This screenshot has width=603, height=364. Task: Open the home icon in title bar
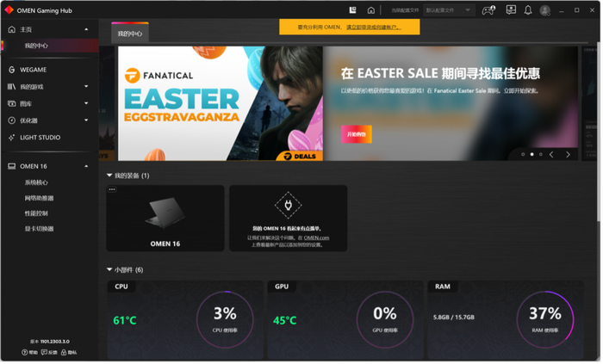[370, 10]
